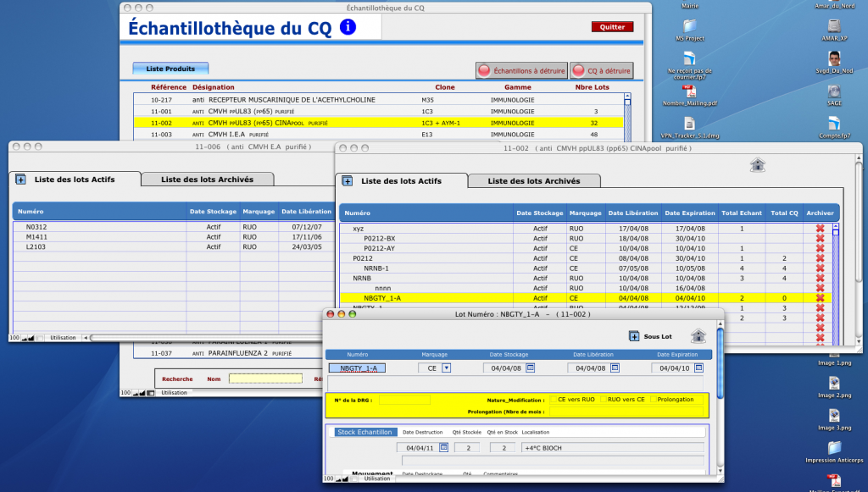The image size is (868, 492).
Task: Click 'CQ à détruire' button
Action: (x=601, y=71)
